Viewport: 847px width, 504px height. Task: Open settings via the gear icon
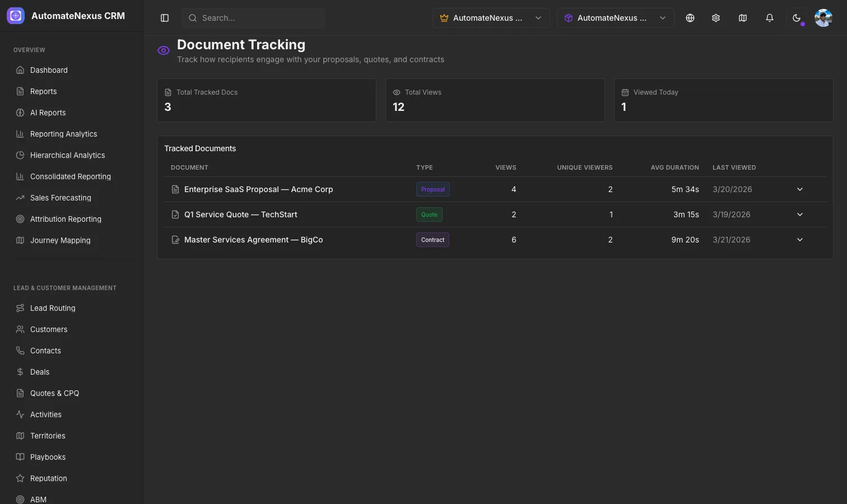tap(716, 18)
